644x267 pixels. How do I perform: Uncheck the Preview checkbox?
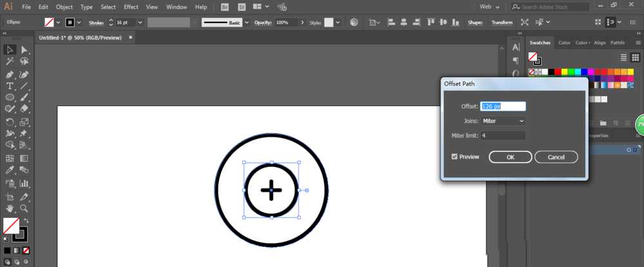pyautogui.click(x=454, y=157)
